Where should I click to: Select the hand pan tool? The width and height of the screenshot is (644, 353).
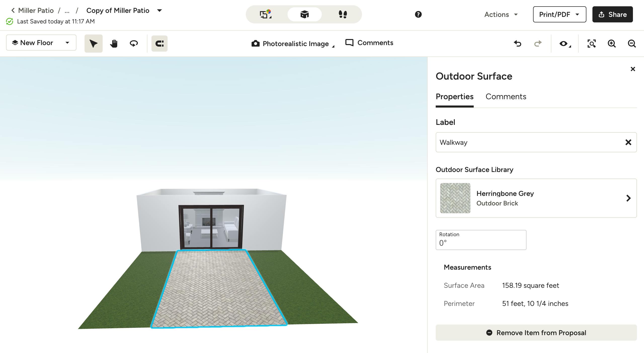tap(114, 44)
